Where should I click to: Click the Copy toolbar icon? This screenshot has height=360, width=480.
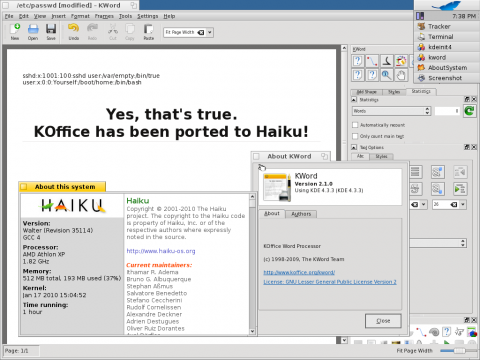130,29
